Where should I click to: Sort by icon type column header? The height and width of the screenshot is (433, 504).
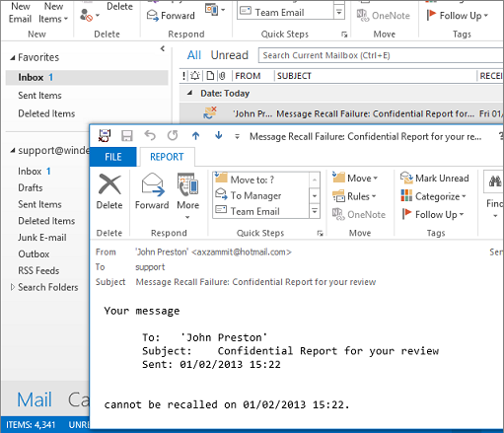click(210, 76)
